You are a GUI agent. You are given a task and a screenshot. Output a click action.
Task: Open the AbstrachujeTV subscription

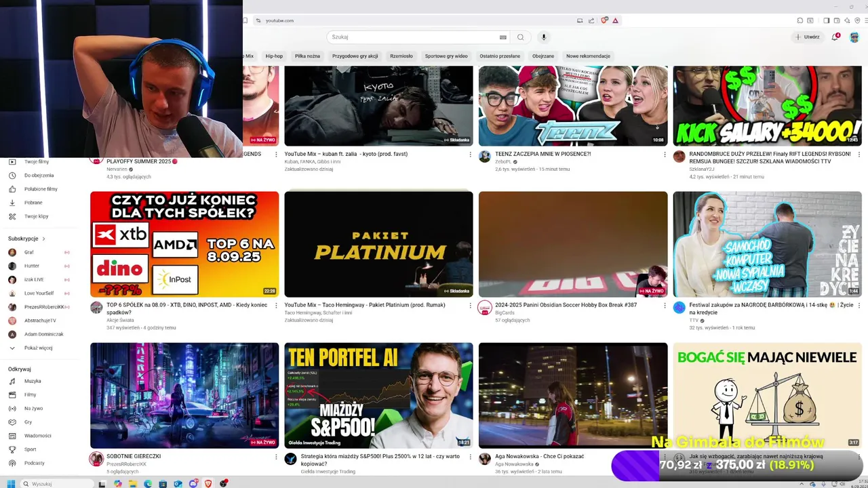pos(39,321)
